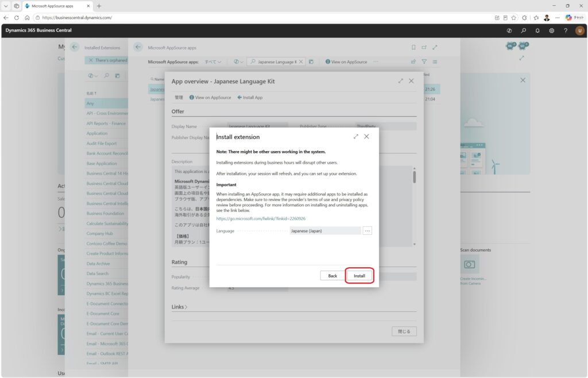588x378 pixels.
Task: Expand the Install extension dialog to full size
Action: pos(355,137)
